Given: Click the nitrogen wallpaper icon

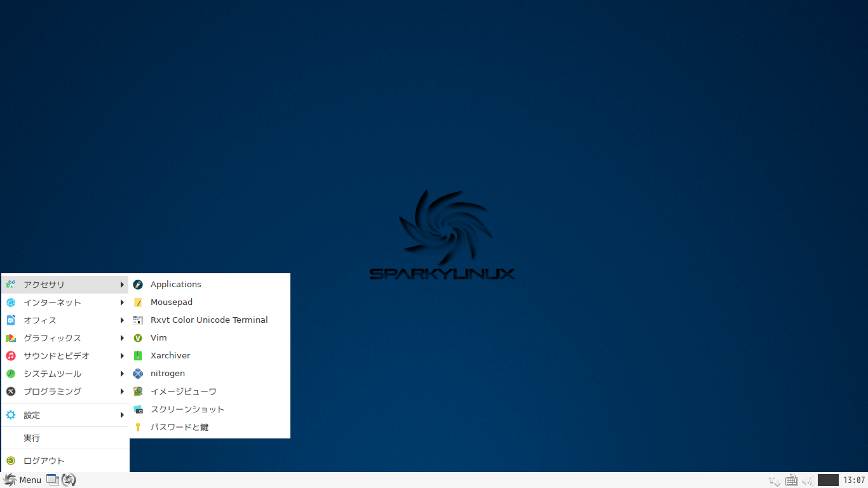Looking at the screenshot, I should pyautogui.click(x=138, y=374).
